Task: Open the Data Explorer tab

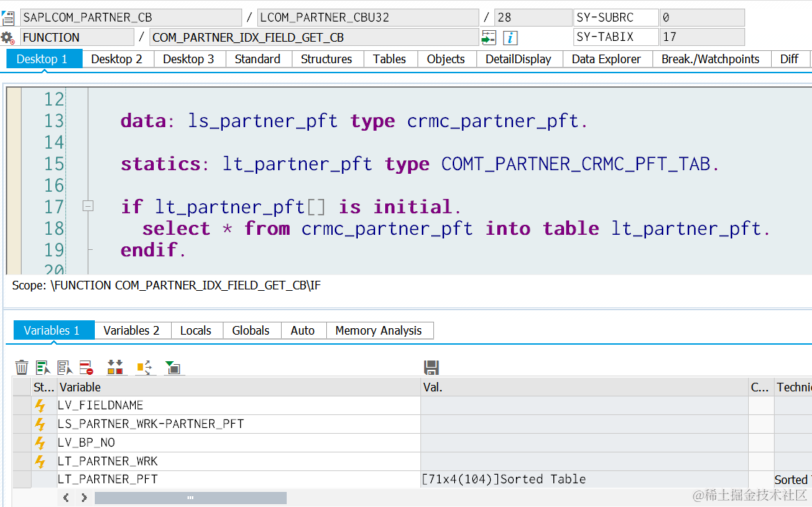Action: click(606, 59)
